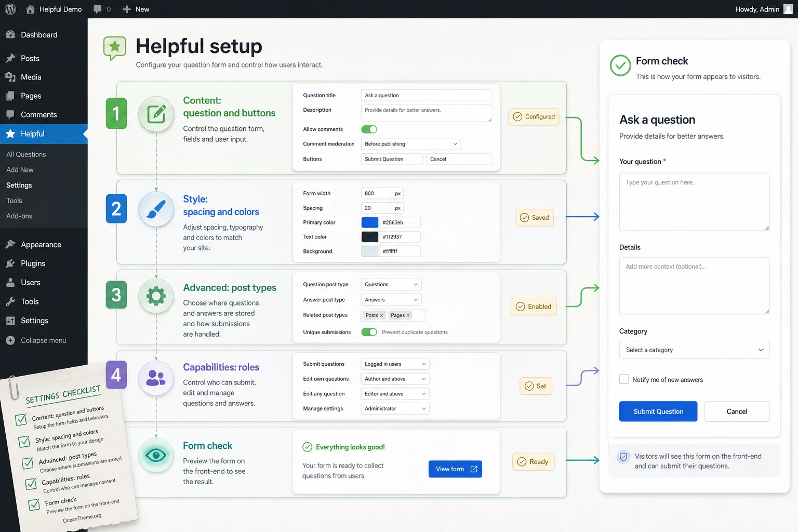Screen dimensions: 798x532
Task: Click the blue Submit Question button
Action: coord(658,411)
